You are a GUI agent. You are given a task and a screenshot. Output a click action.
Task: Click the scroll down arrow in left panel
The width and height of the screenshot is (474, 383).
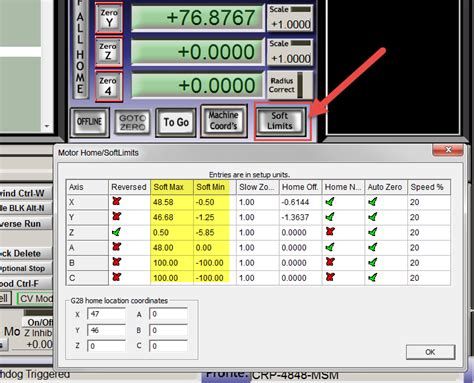click(x=47, y=126)
